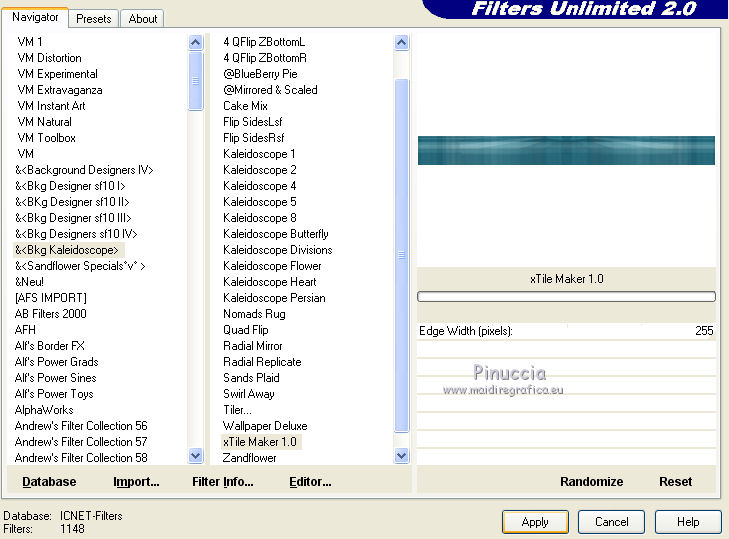Viewport: 729px width, 539px height.
Task: Click the filter list scrollbar thumb
Action: click(401, 255)
